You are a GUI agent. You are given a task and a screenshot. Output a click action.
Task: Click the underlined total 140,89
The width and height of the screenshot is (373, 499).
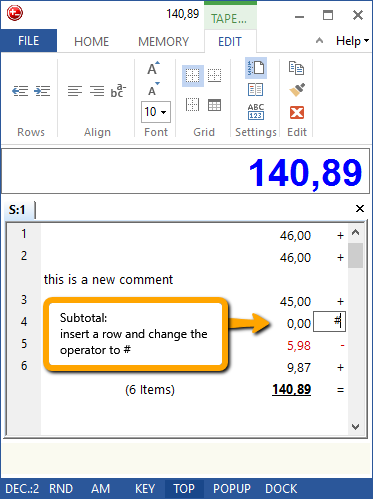292,389
